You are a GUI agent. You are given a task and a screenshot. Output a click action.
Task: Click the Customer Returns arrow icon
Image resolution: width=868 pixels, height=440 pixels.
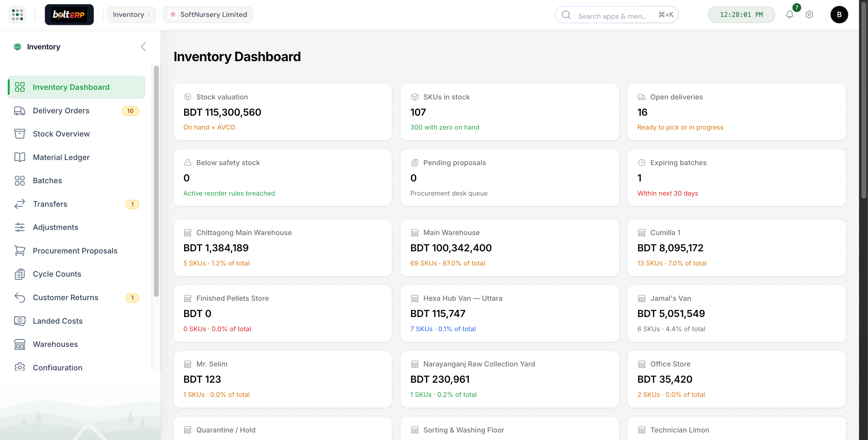pyautogui.click(x=20, y=297)
